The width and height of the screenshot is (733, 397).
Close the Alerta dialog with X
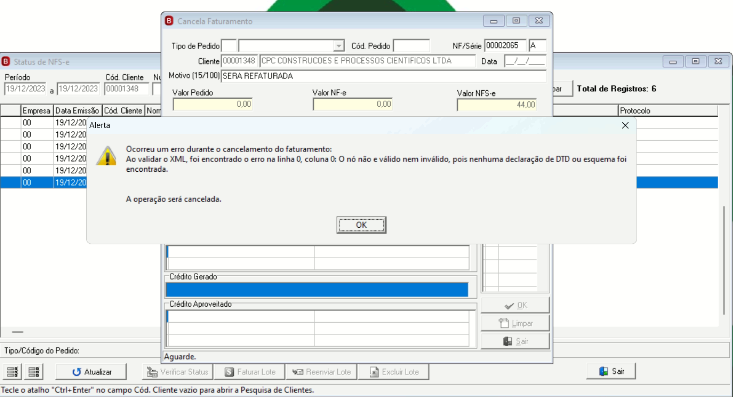[625, 125]
